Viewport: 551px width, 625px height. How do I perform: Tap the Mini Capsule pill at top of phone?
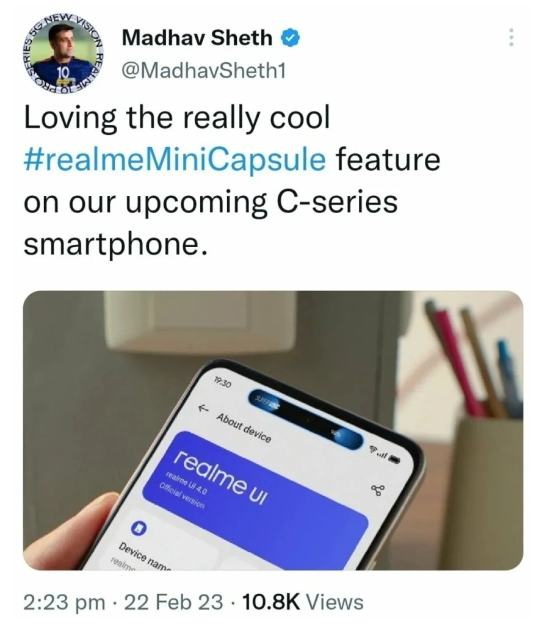(306, 419)
